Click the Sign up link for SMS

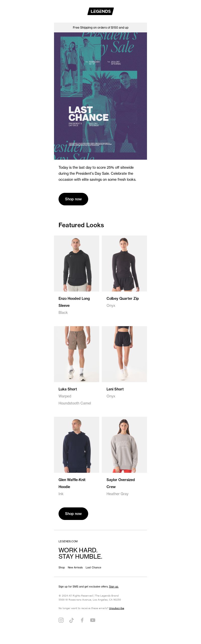tap(114, 587)
